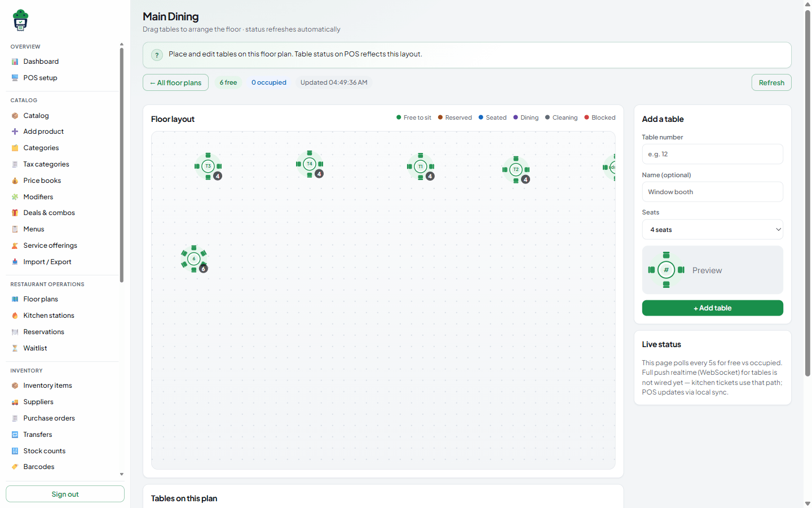Click the 'Tables on this plan' heading
The height and width of the screenshot is (508, 812).
tap(184, 498)
